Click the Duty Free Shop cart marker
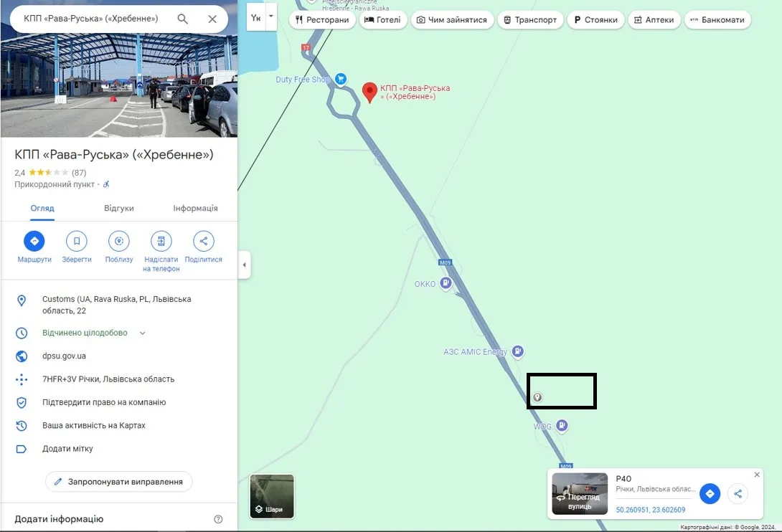 [341, 79]
